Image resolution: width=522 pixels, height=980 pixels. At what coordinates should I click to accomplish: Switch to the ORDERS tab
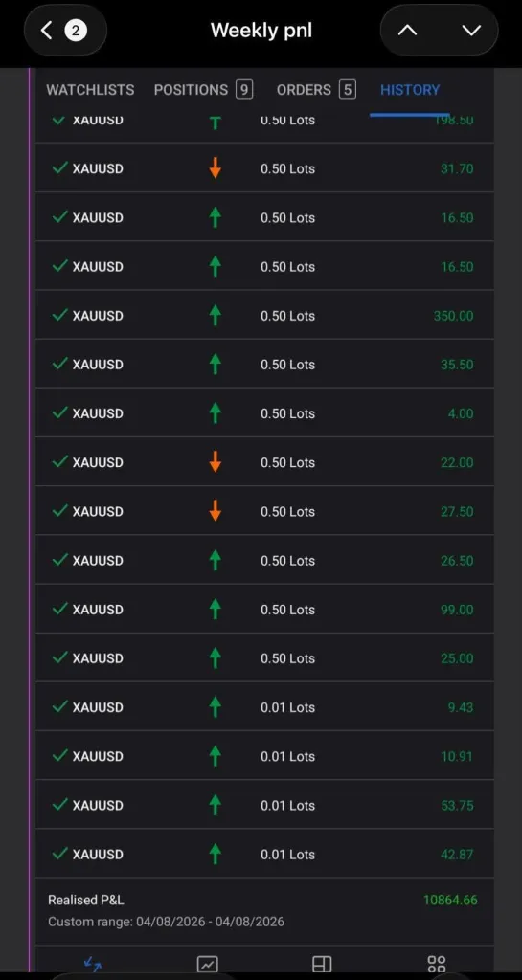point(316,90)
